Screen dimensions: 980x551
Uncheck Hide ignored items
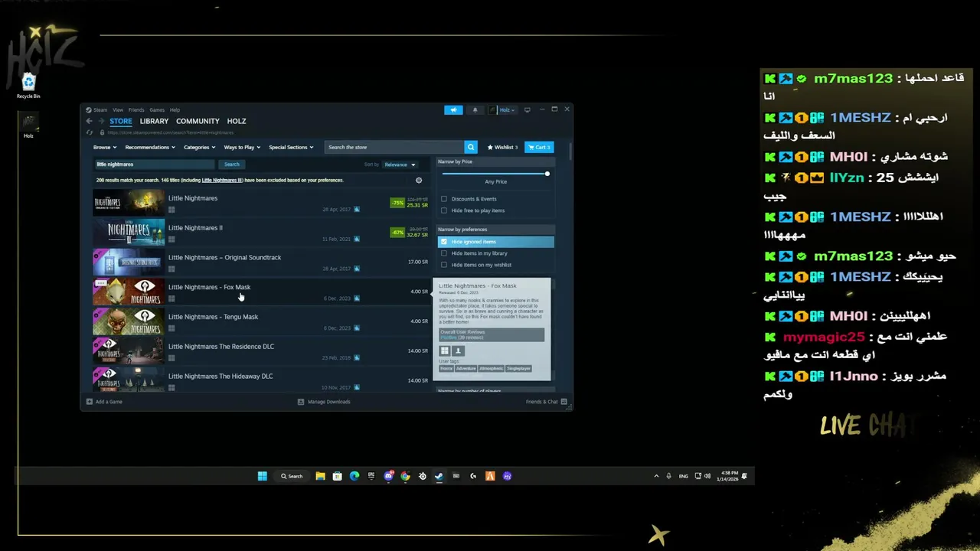[x=444, y=242]
